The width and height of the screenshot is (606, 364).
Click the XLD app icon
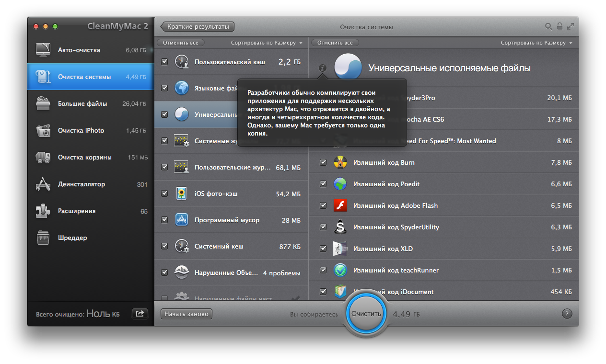click(340, 249)
